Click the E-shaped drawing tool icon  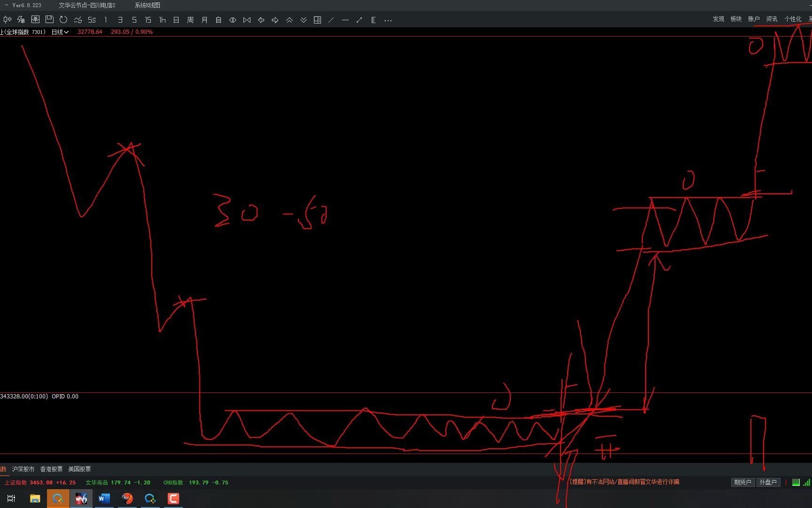[374, 20]
